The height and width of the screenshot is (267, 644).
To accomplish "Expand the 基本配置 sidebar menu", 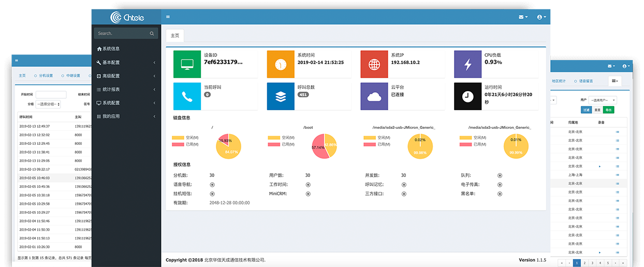I will click(x=126, y=63).
